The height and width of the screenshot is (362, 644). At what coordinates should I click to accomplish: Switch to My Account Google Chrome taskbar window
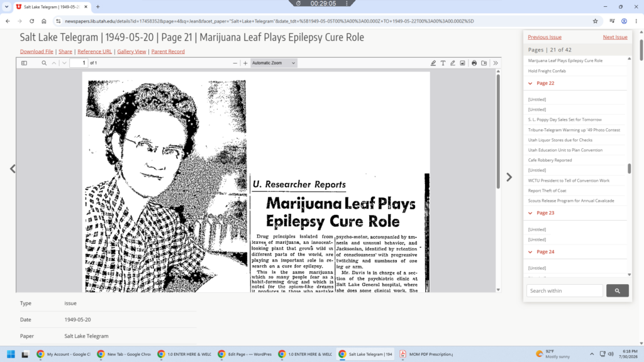(64, 354)
